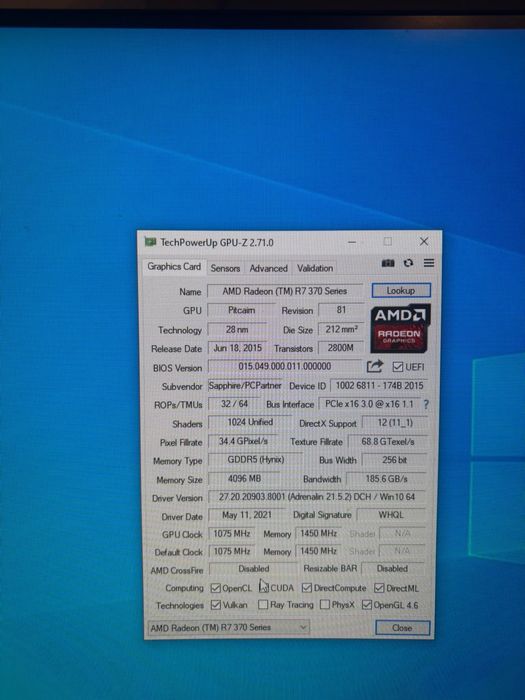The width and height of the screenshot is (525, 700).
Task: Toggle the Vulkan checkbox
Action: click(216, 605)
